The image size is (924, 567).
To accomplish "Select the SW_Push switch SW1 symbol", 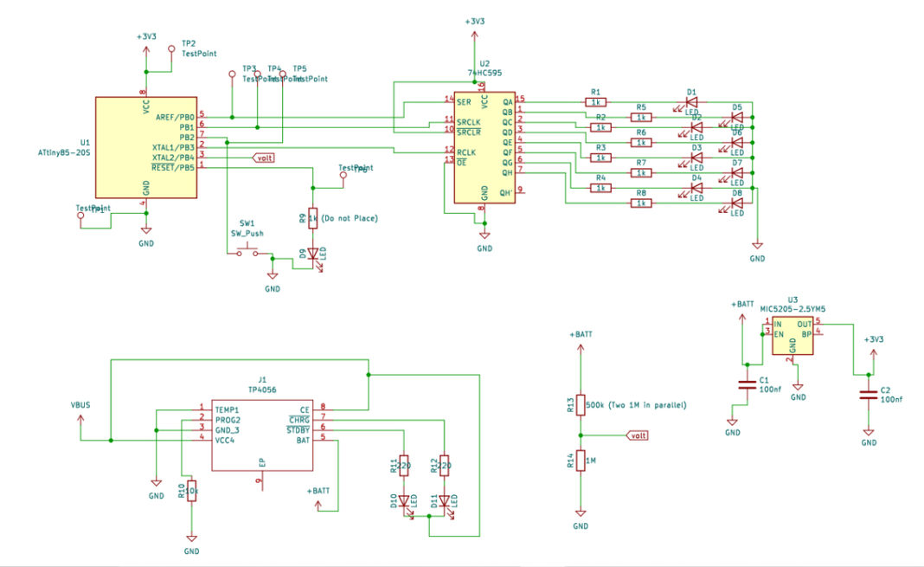I will (x=247, y=253).
